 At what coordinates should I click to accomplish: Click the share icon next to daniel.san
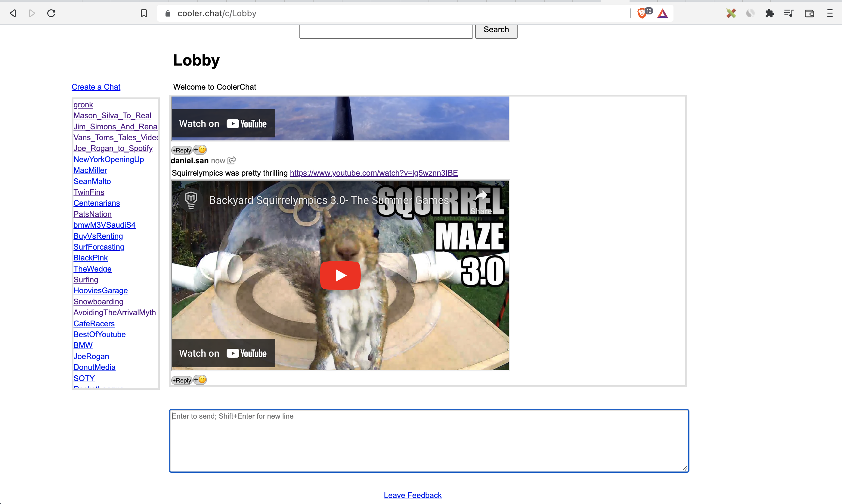point(232,160)
